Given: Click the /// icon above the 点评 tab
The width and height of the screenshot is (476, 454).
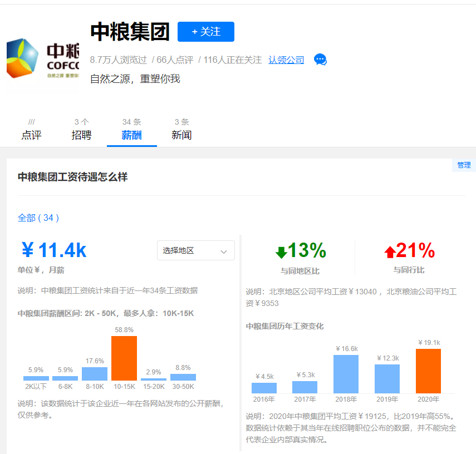Looking at the screenshot, I should coord(32,121).
